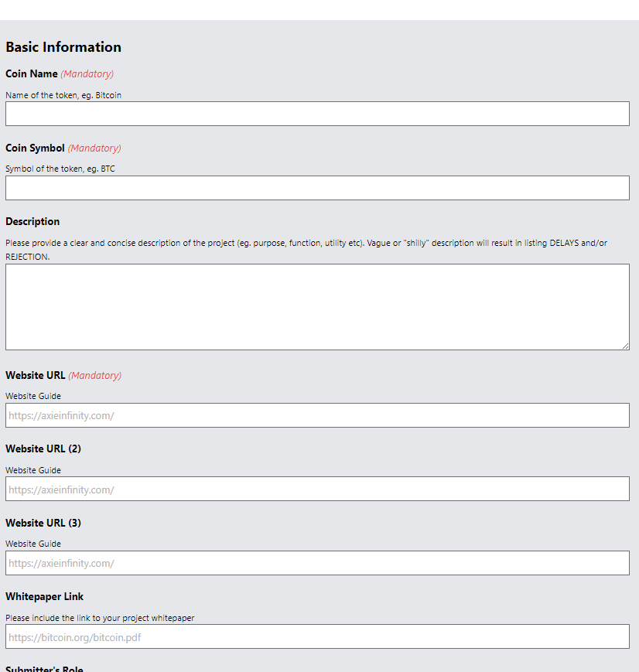Click the Mandatory tag beside Coin Name
Viewport: 639px width, 672px height.
[87, 74]
